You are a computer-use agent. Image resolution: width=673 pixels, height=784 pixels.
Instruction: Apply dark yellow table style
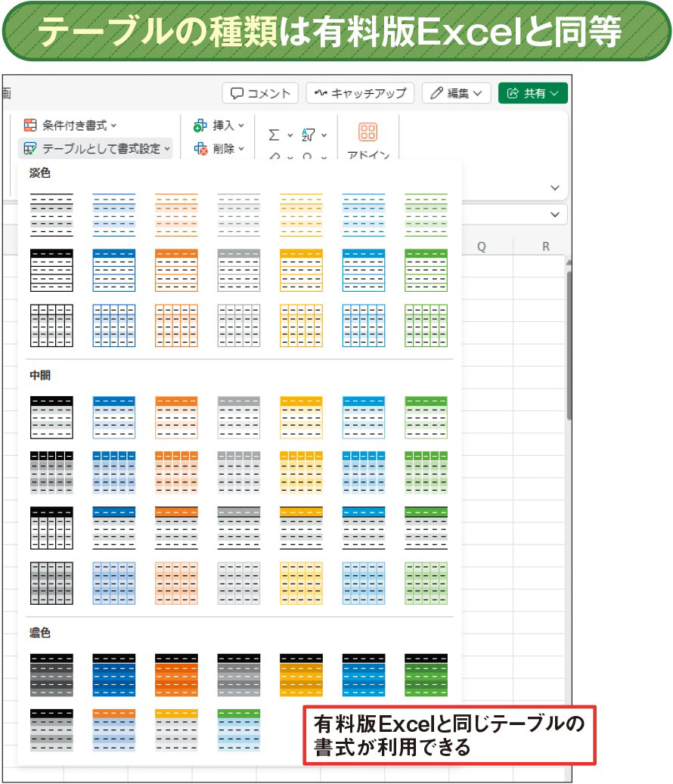pos(301,675)
